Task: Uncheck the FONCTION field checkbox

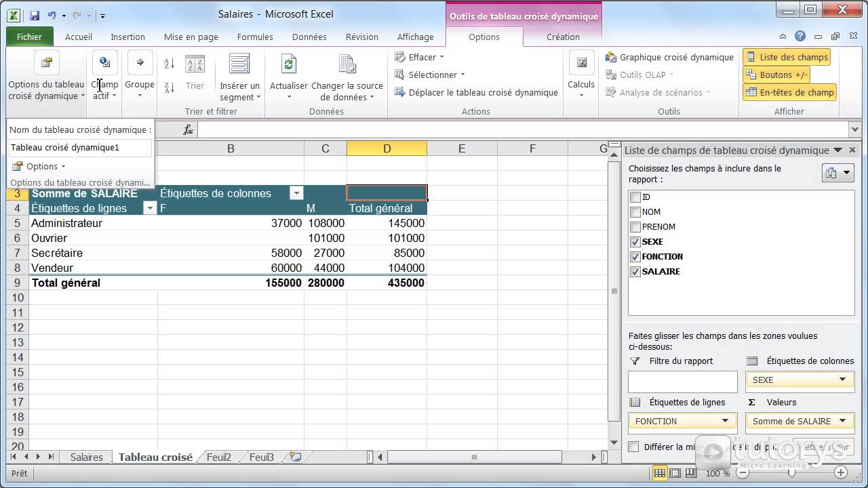Action: [x=635, y=257]
